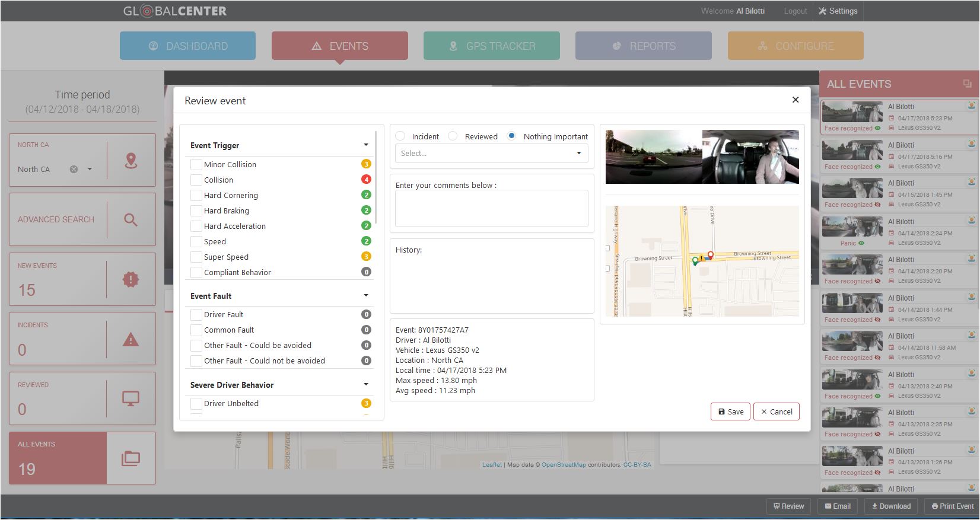Clear North CA selection with the x icon
980x520 pixels.
coord(74,169)
